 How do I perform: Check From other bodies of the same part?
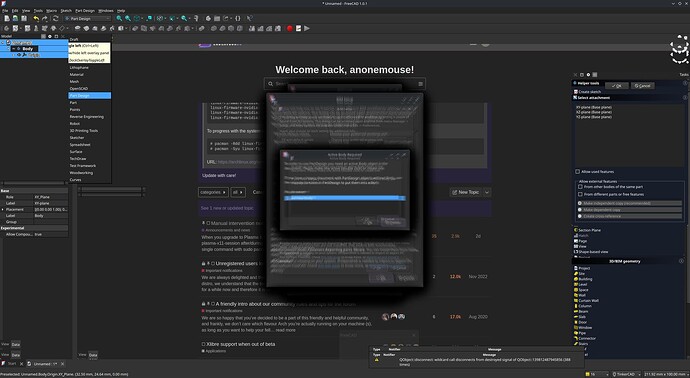click(x=580, y=187)
